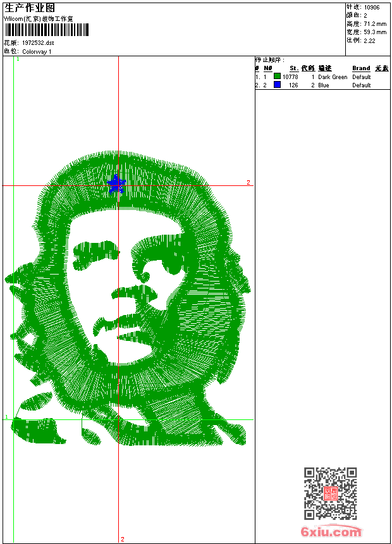Viewport: 392px width, 544px height.
Task: Click the stitch count value 10906
Action: tap(372, 8)
